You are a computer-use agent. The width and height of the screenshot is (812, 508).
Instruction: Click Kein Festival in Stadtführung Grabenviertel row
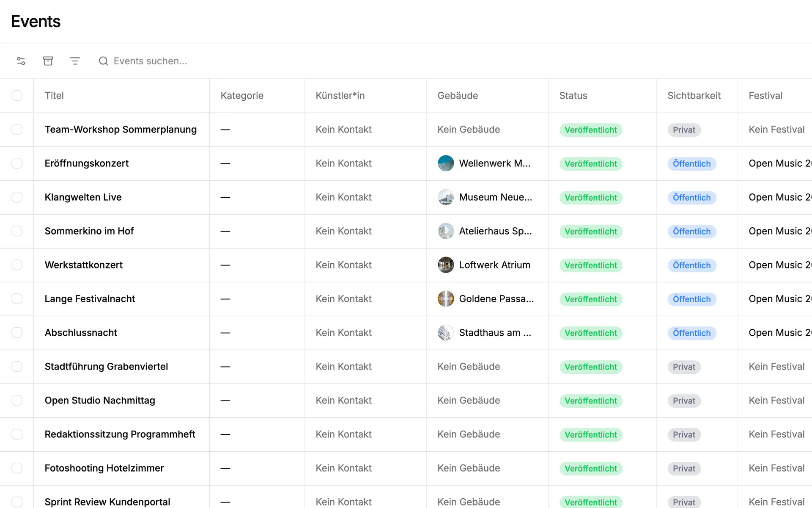tap(776, 367)
